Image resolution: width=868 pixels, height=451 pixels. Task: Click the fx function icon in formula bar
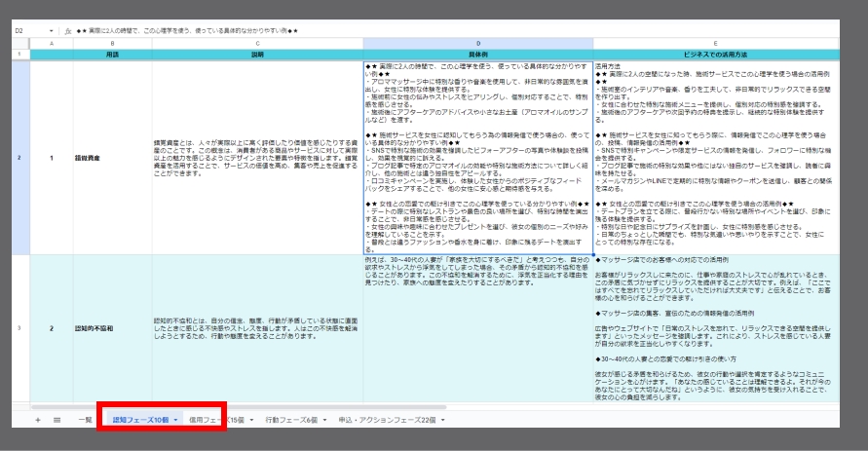click(67, 30)
